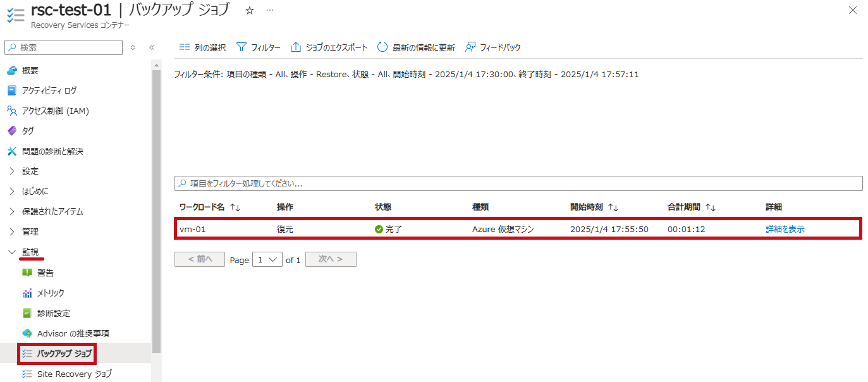Click the ジョブのエクスポート toolbar label

336,47
